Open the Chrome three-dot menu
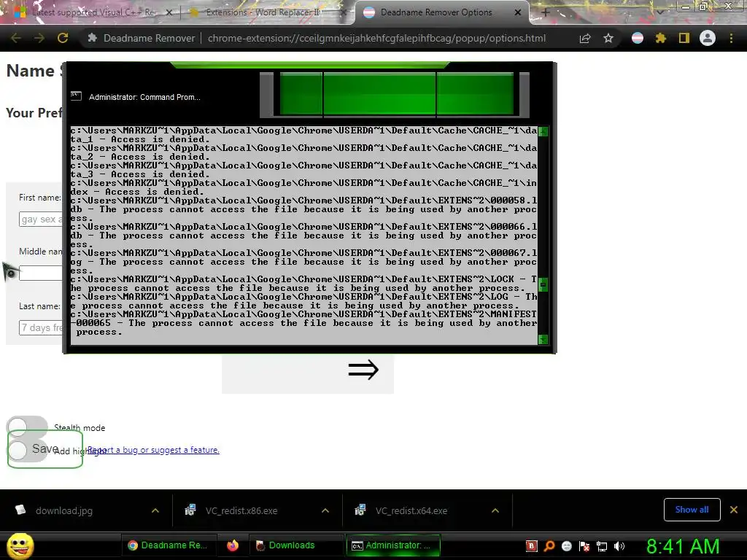 [x=731, y=38]
